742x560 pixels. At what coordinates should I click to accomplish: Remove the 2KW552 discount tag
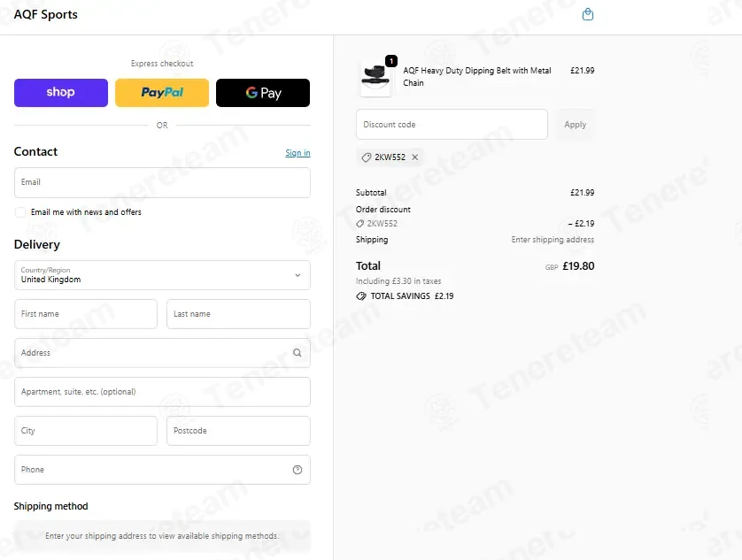(415, 157)
